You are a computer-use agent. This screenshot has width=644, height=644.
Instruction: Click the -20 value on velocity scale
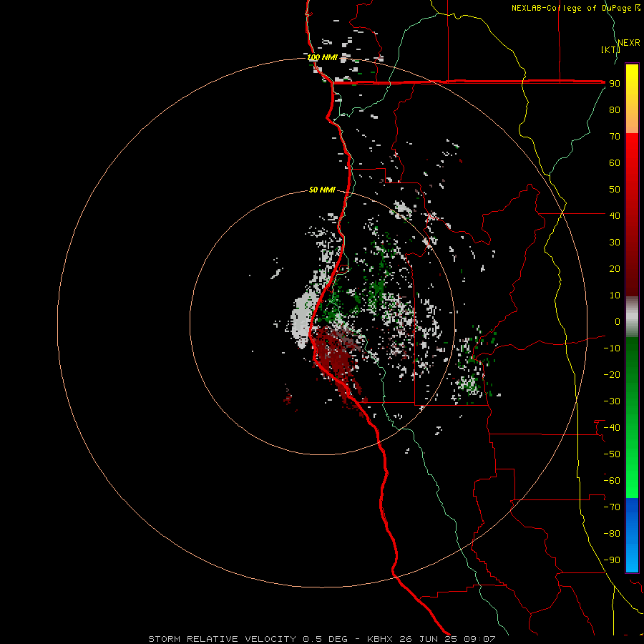(x=612, y=374)
